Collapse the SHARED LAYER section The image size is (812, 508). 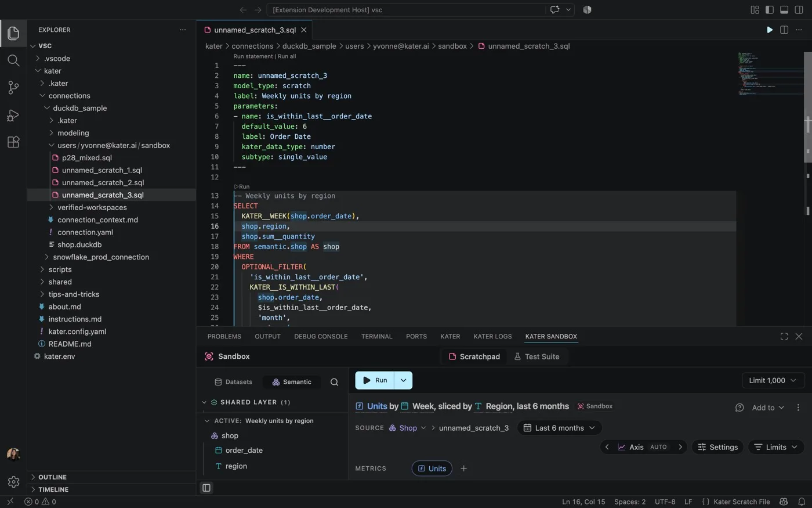coord(204,402)
